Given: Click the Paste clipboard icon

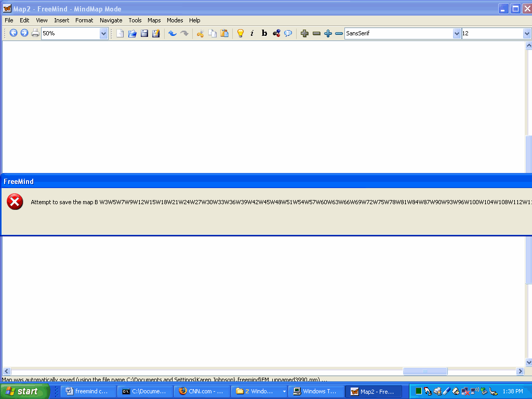Looking at the screenshot, I should coord(224,33).
